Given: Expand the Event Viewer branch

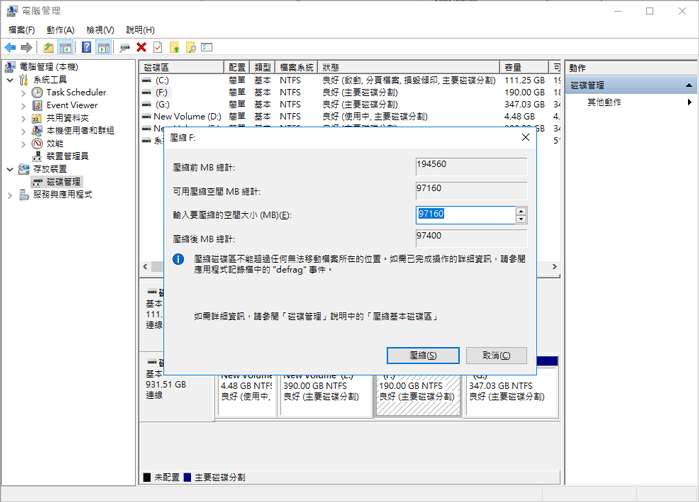Looking at the screenshot, I should 23,106.
